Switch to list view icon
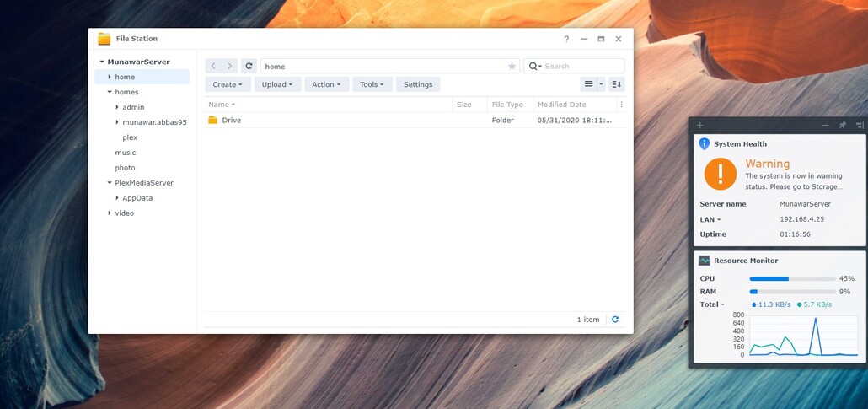Image resolution: width=868 pixels, height=409 pixels. coord(588,84)
